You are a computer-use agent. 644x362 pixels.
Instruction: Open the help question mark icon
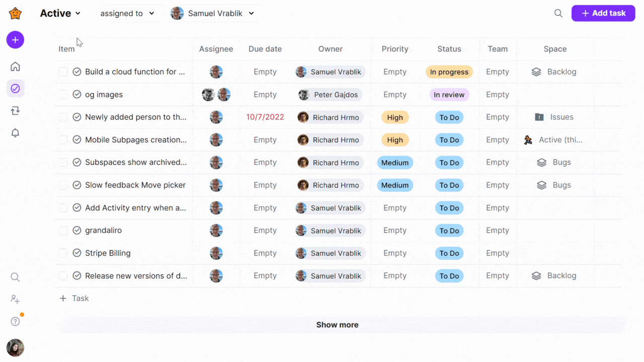pos(15,321)
